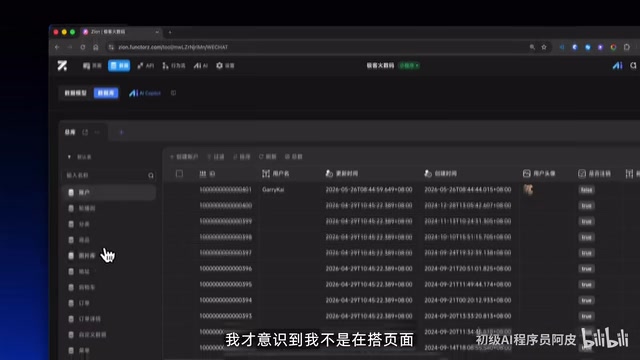Focus the table name search field
Image resolution: width=640 pixels, height=360 pixels.
click(109, 175)
